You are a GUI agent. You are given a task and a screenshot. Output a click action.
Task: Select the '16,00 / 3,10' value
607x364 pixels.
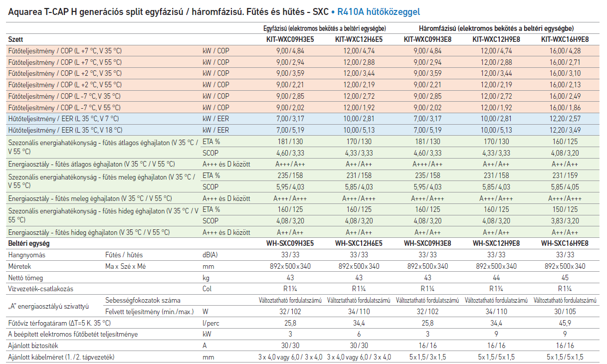coord(565,73)
